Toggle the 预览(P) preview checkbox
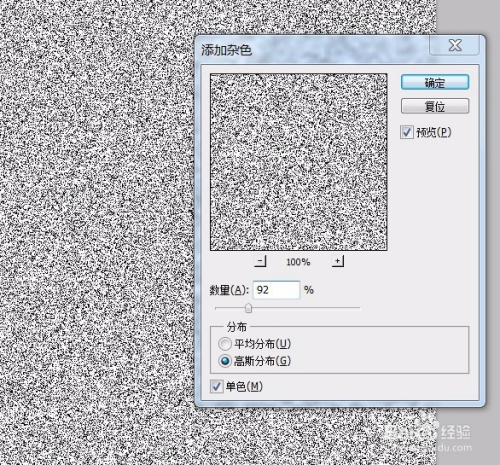This screenshot has width=500, height=465. (407, 132)
